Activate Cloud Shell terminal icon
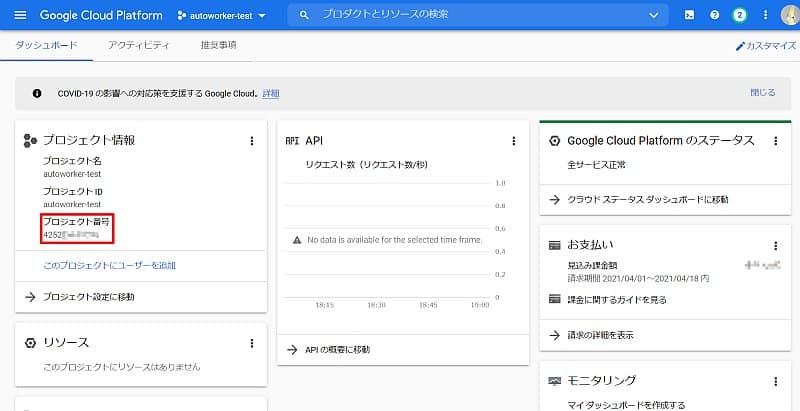Screen dimensions: 800x411 (x=689, y=15)
